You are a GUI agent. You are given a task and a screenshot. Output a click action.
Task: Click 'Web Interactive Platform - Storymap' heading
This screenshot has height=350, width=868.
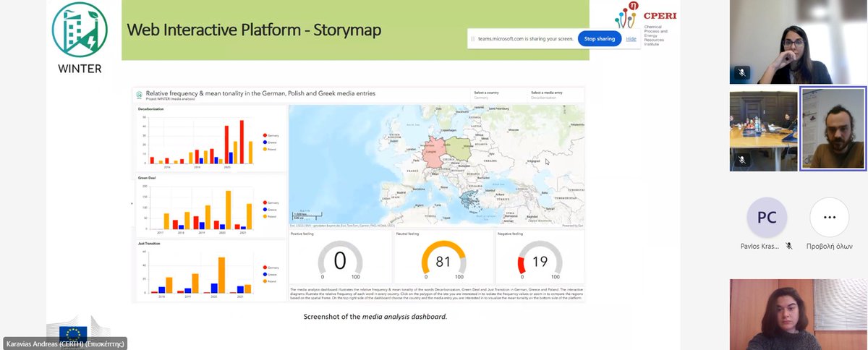(x=254, y=30)
